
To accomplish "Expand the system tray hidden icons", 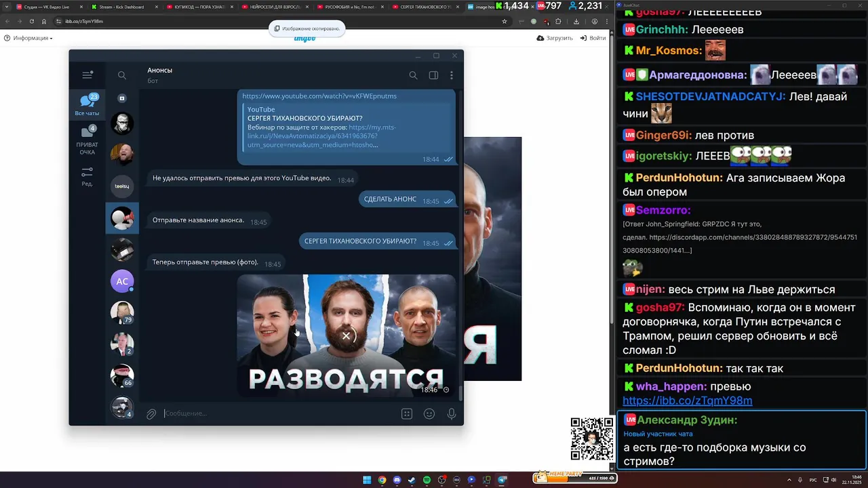I will [x=789, y=480].
